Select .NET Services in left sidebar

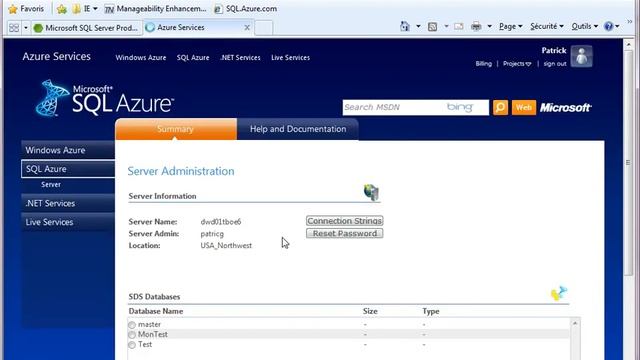(x=68, y=203)
